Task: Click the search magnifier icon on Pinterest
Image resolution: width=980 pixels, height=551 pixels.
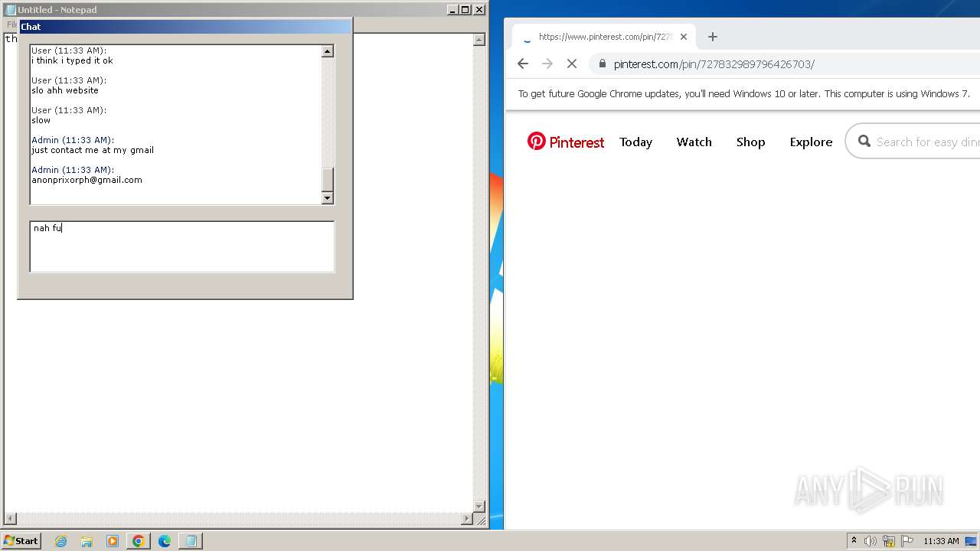Action: 864,142
